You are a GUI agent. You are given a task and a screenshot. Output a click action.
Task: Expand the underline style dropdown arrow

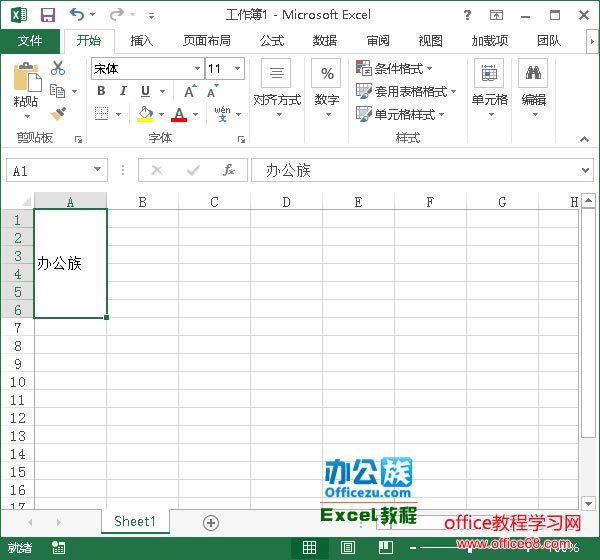162,91
